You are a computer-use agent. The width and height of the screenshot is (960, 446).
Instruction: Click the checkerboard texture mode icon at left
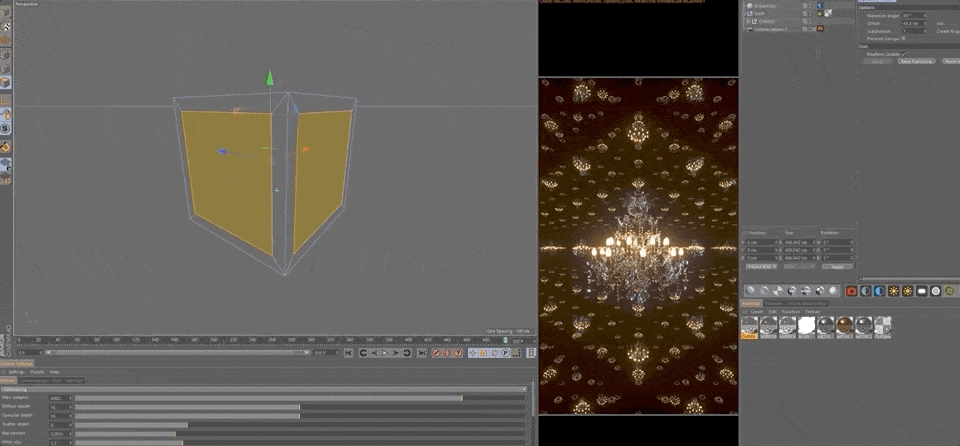(x=5, y=26)
